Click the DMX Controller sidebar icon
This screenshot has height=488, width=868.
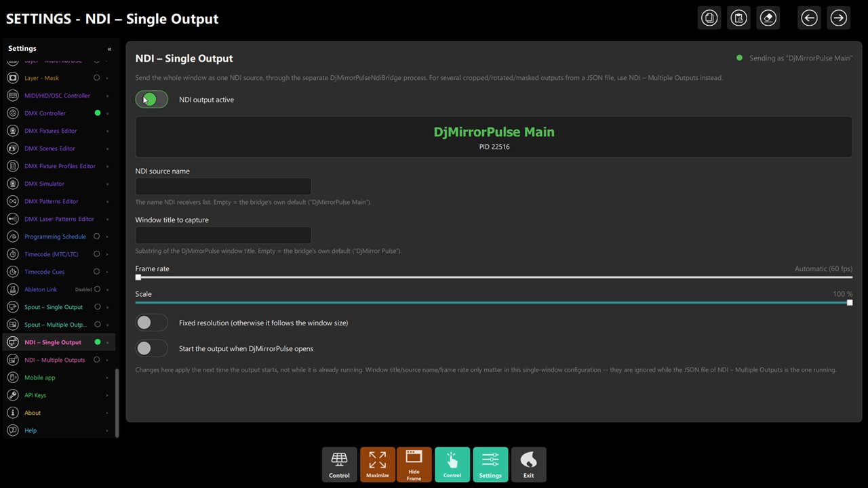[12, 113]
